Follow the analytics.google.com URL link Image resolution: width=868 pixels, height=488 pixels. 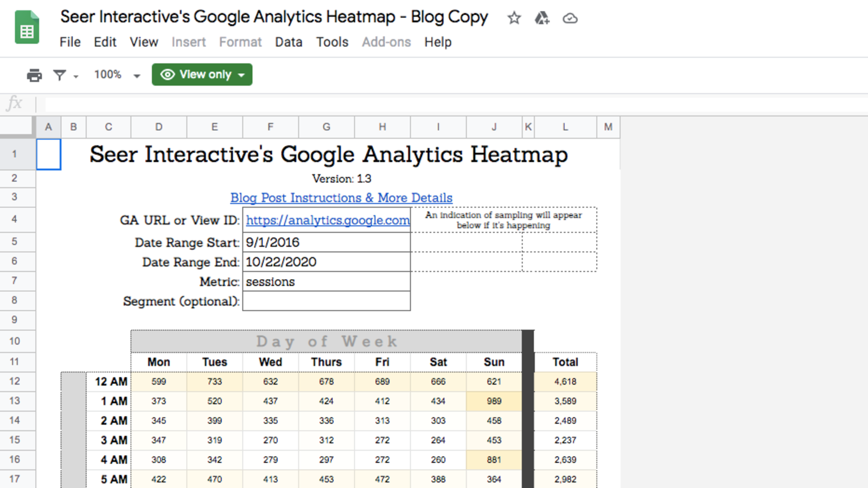[x=328, y=220]
